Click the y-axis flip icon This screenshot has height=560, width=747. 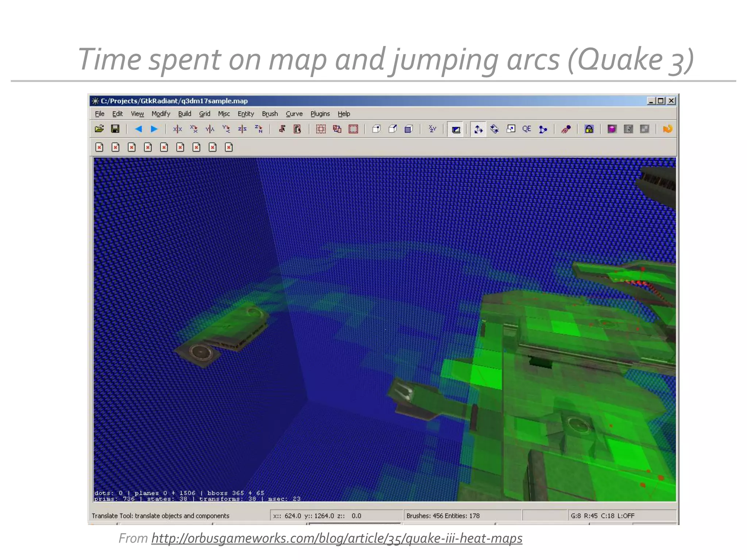[210, 129]
